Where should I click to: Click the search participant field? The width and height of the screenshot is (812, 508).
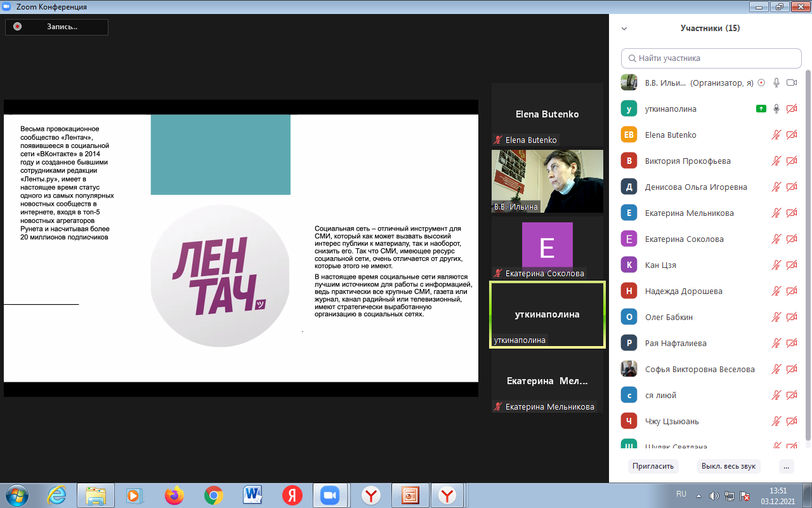coord(711,58)
